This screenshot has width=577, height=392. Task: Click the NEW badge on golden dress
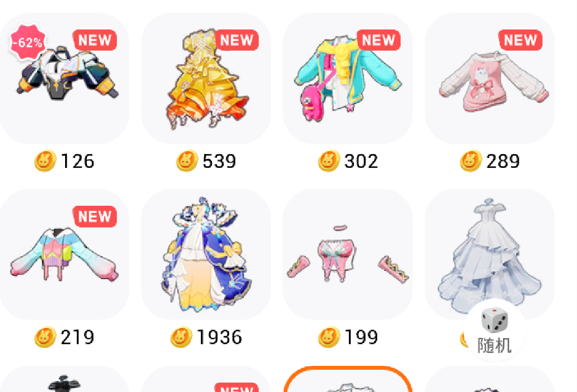(236, 39)
